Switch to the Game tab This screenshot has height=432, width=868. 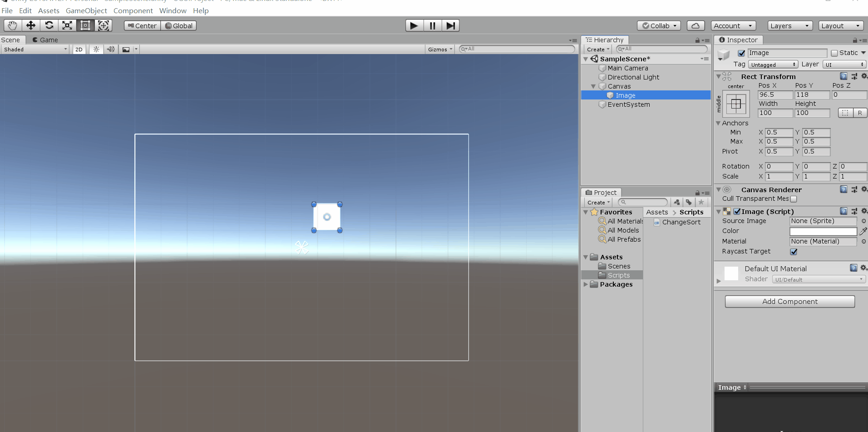(45, 40)
